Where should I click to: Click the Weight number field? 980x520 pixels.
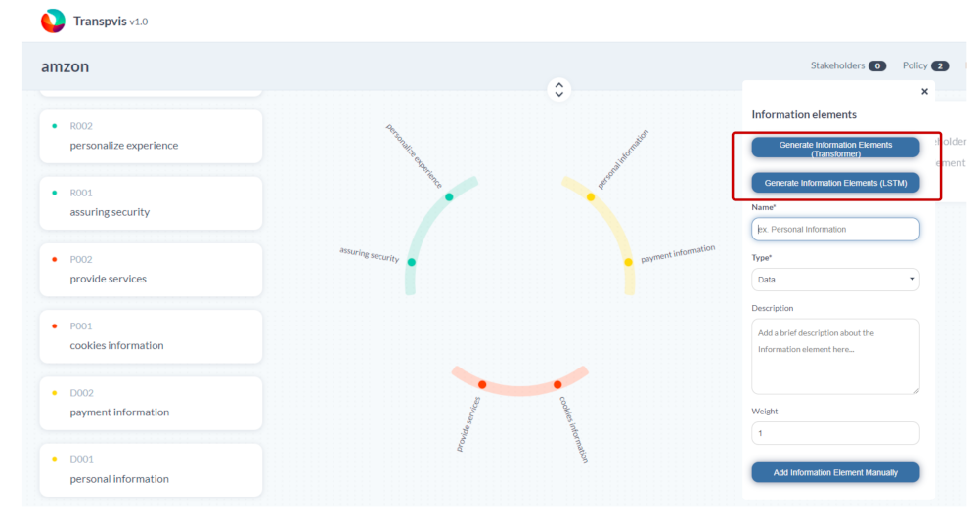point(835,433)
